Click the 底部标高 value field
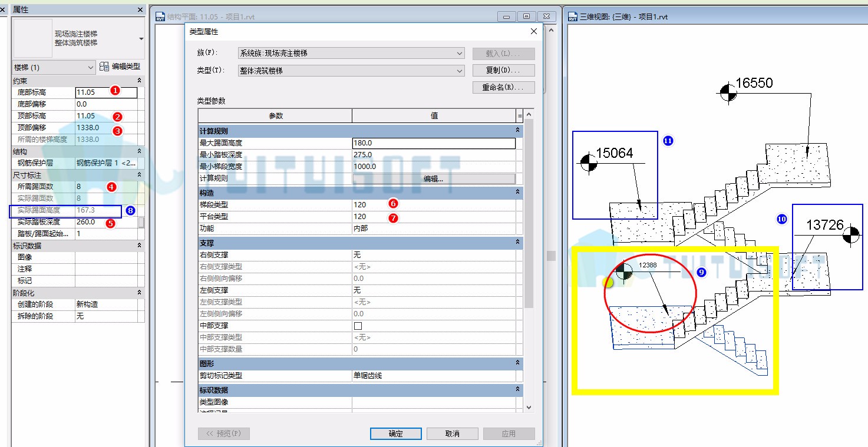 [x=106, y=92]
